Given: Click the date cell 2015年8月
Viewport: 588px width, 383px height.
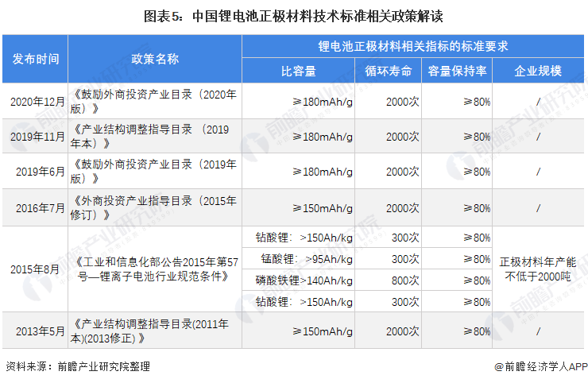Looking at the screenshot, I should tap(35, 269).
